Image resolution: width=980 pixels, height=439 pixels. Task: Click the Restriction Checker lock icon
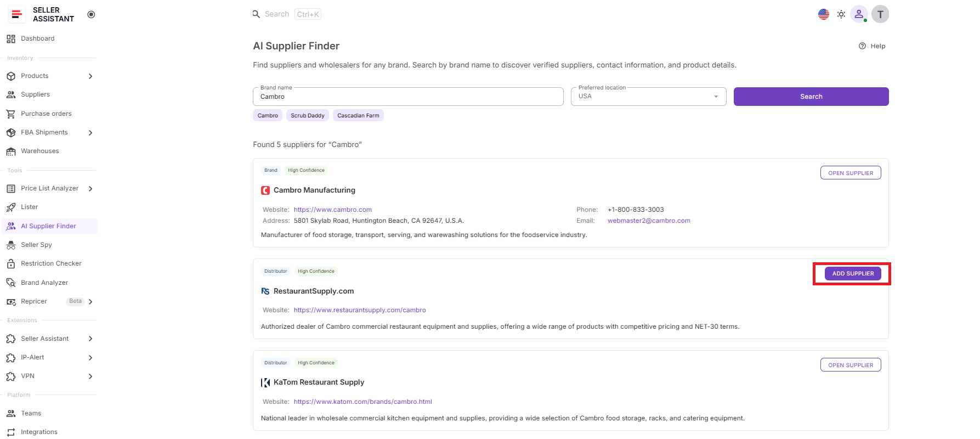pos(11,264)
